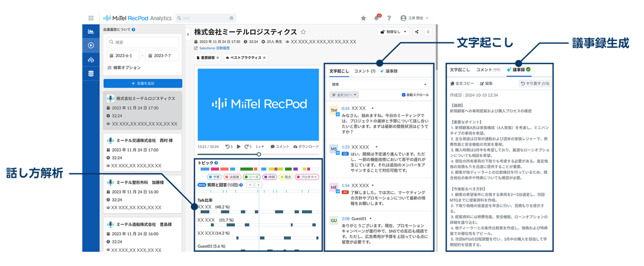Viewport: 644px width, 266px height.
Task: Open the help question mark in header
Action: pyautogui.click(x=389, y=18)
